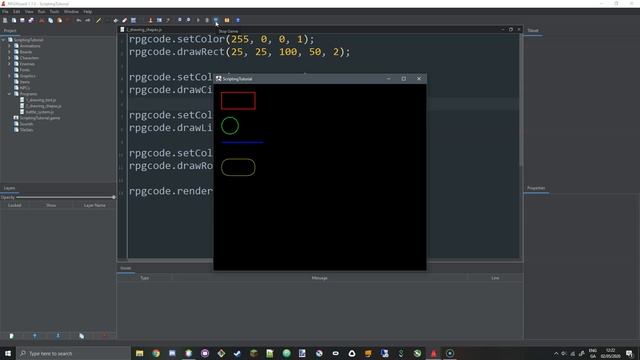Select the Eraser tool

124,20
